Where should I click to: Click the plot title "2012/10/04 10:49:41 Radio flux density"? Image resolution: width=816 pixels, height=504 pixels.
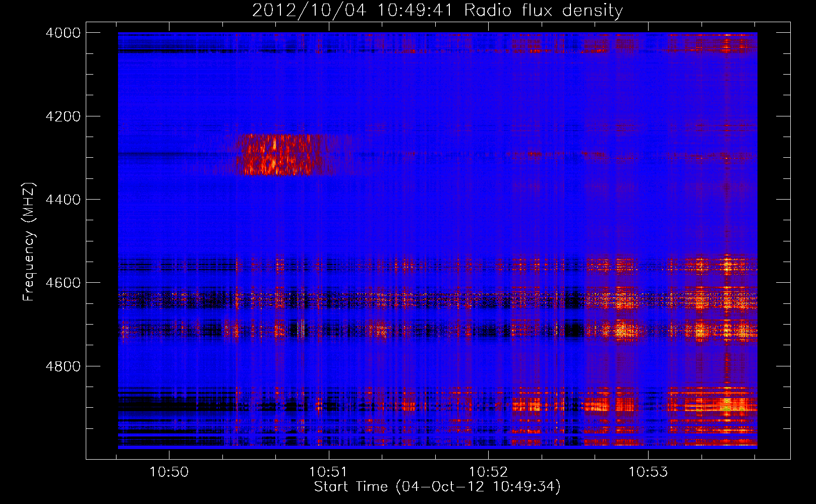coord(437,10)
